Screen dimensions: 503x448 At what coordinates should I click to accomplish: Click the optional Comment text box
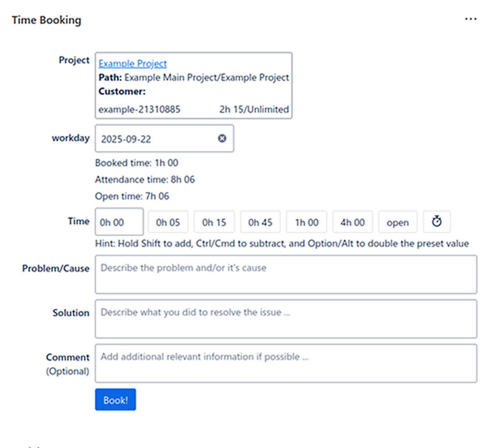click(286, 363)
